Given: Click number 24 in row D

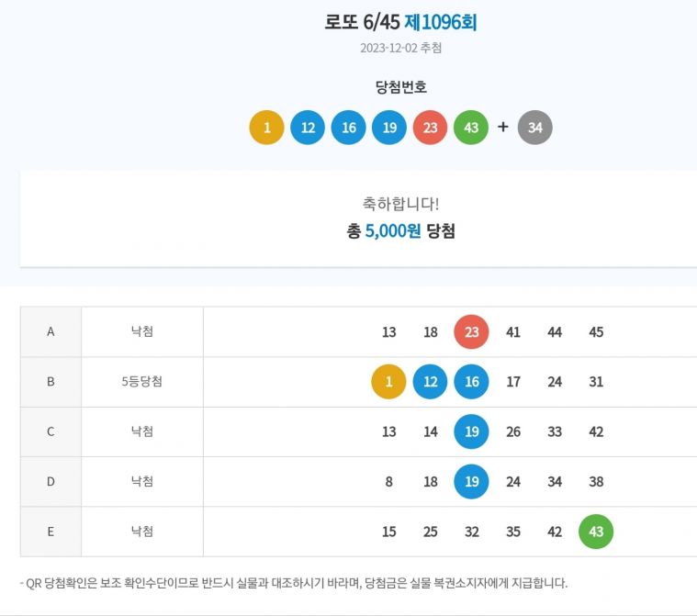Looking at the screenshot, I should (x=513, y=481).
